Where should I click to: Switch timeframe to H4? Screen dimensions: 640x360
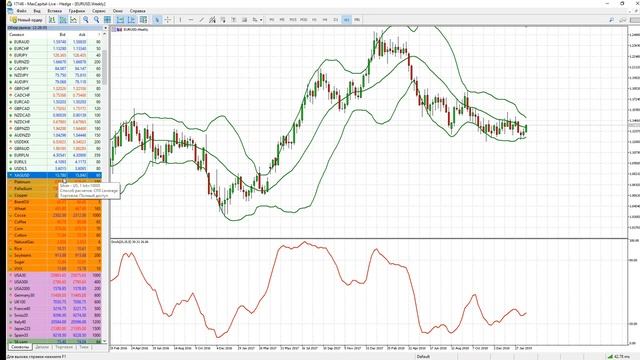click(325, 20)
